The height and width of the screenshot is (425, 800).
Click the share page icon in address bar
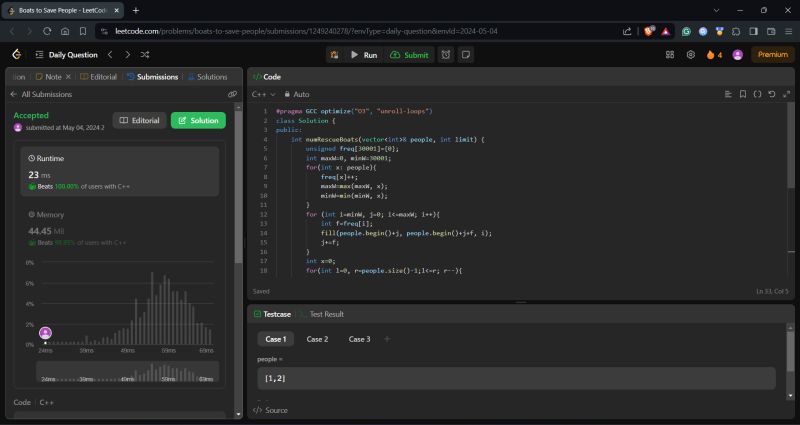point(627,31)
